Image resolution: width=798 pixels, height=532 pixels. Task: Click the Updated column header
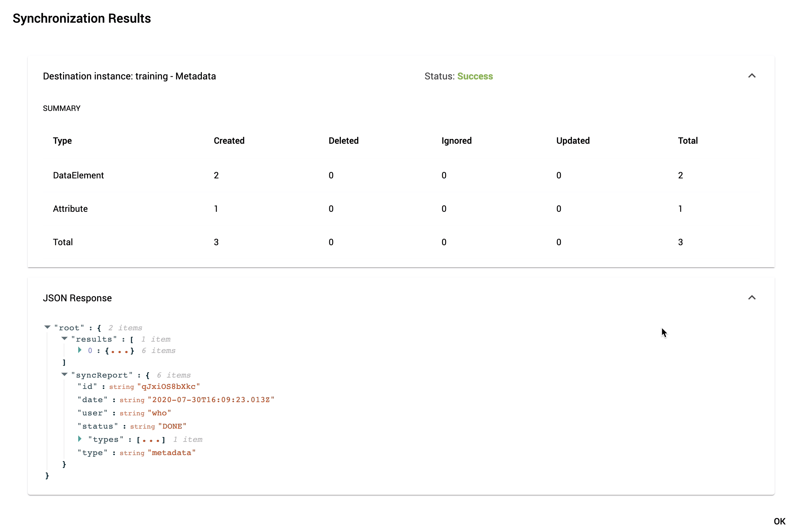tap(572, 141)
